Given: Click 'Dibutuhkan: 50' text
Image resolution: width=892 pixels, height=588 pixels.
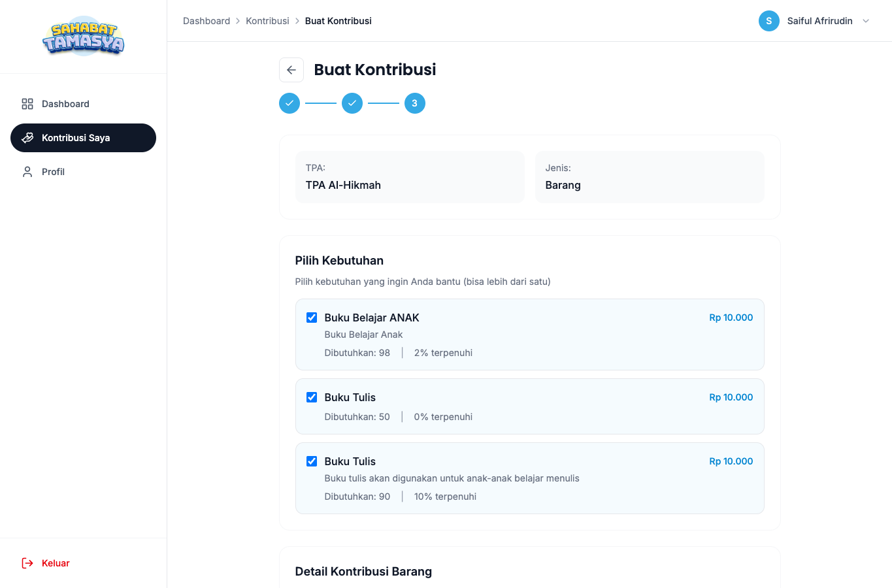Looking at the screenshot, I should coord(357,417).
